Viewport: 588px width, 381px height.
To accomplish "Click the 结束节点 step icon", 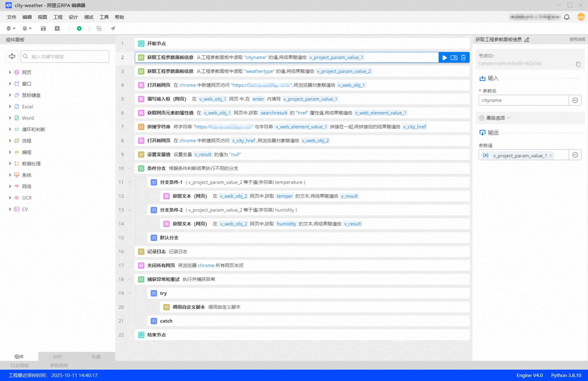I will coord(141,335).
